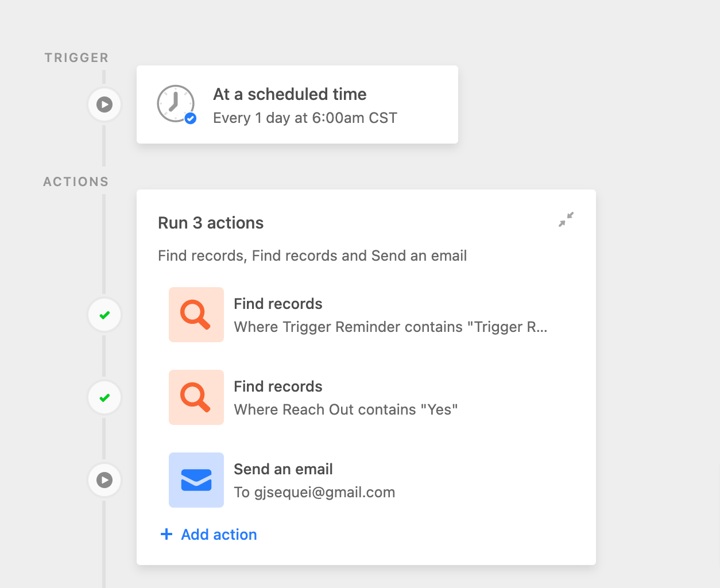Viewport: 720px width, 588px height.
Task: Click magnifier icon for Reach Out find records
Action: (x=196, y=397)
